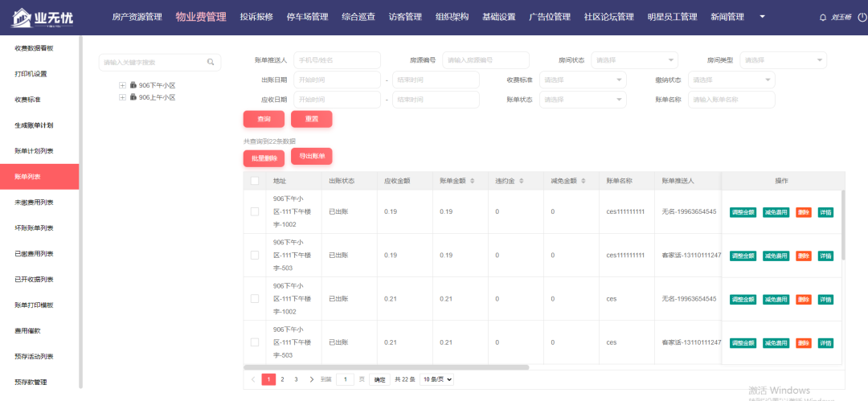Click 调整金额 for the 0.19 无名-19963654545 row
Viewport: 868px width, 401px height.
(x=743, y=212)
